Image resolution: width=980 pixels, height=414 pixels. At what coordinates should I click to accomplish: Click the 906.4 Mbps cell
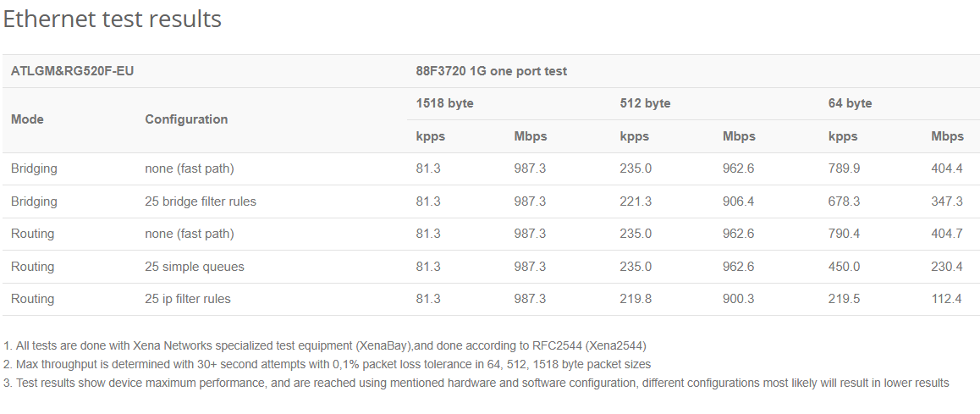click(739, 201)
